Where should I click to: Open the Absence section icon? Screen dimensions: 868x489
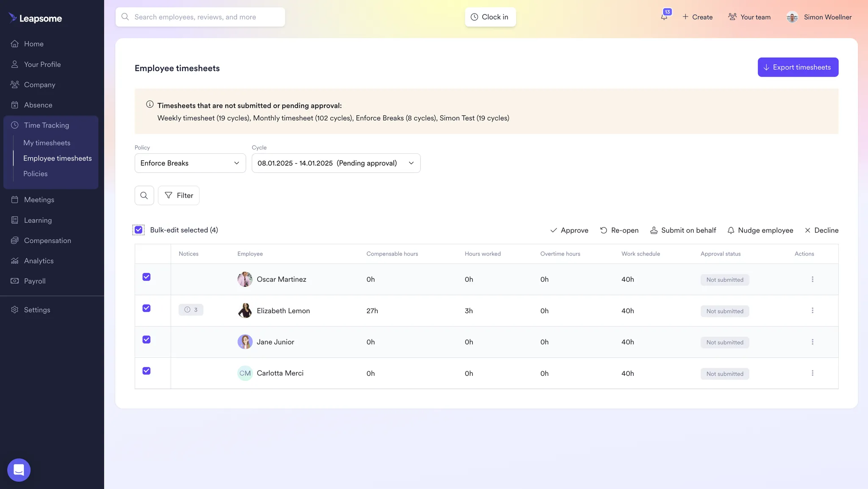point(15,105)
